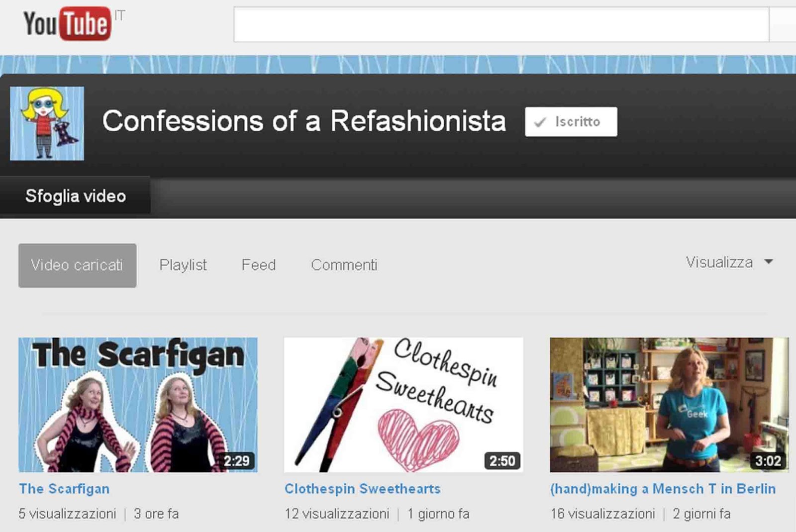This screenshot has height=532, width=796.
Task: Click the '12 visualizzazioni' view count text
Action: [337, 514]
